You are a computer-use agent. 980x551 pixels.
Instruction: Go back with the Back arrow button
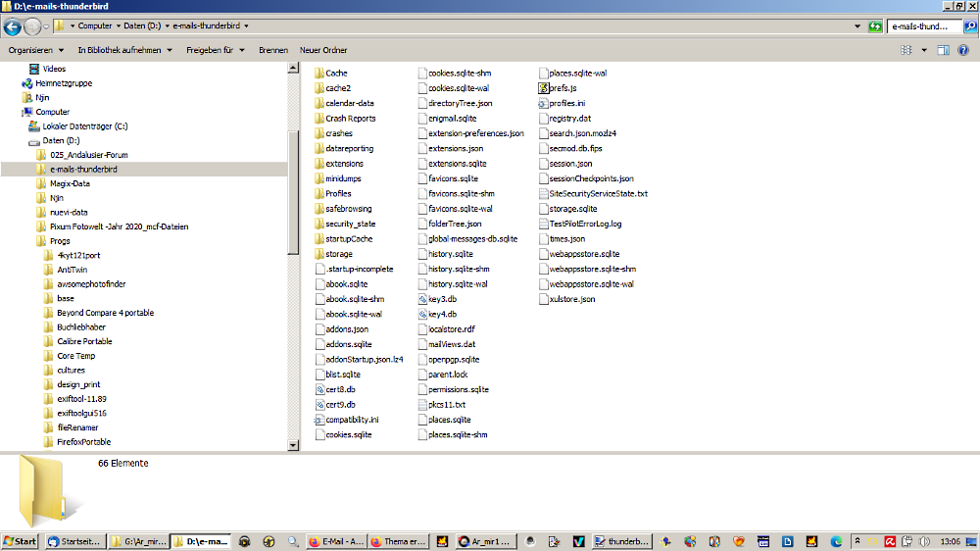pos(12,26)
